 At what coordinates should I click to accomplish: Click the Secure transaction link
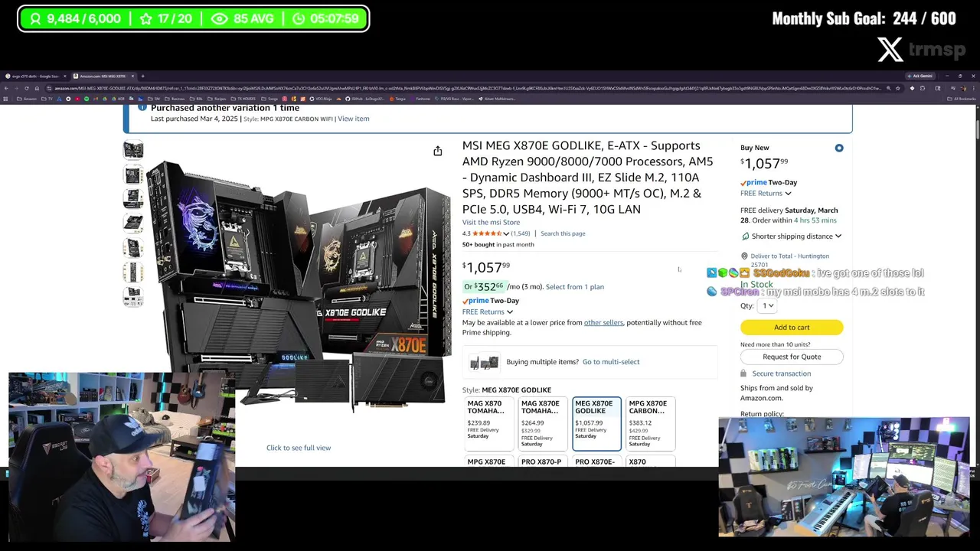(782, 373)
